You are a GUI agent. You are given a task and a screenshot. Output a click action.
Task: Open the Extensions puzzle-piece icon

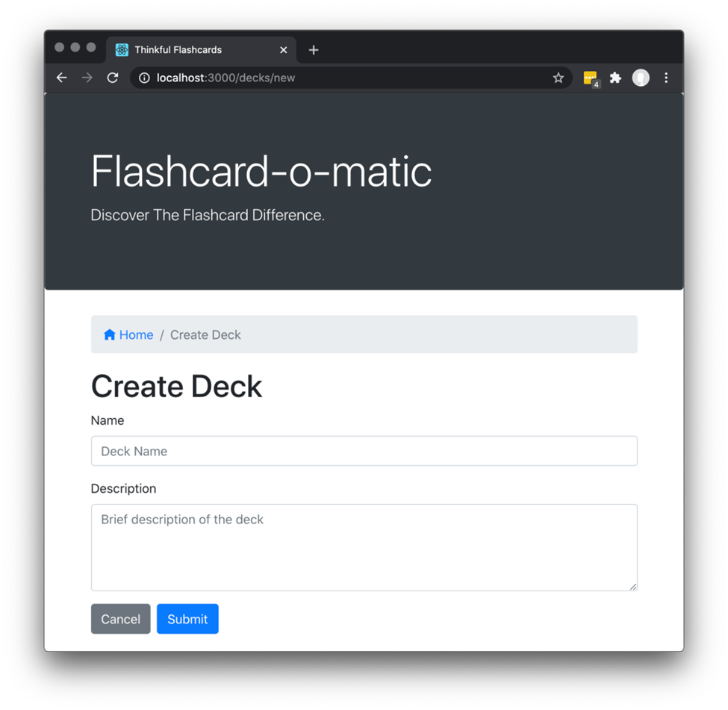pos(615,77)
